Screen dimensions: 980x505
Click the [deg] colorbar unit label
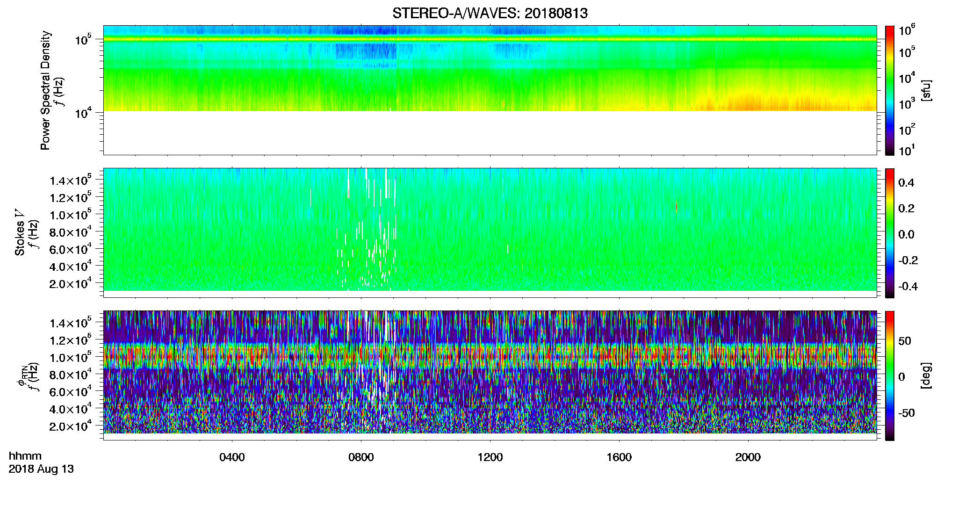(927, 375)
